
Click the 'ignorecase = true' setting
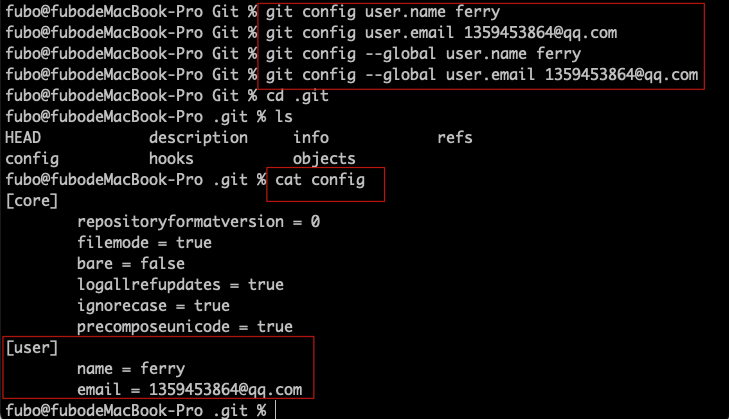153,306
